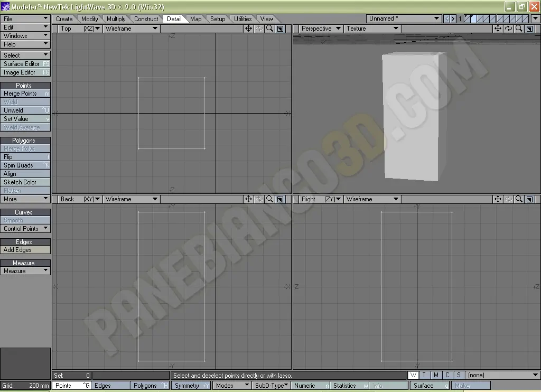Maximize the Right viewport with its corner icon

coord(529,199)
